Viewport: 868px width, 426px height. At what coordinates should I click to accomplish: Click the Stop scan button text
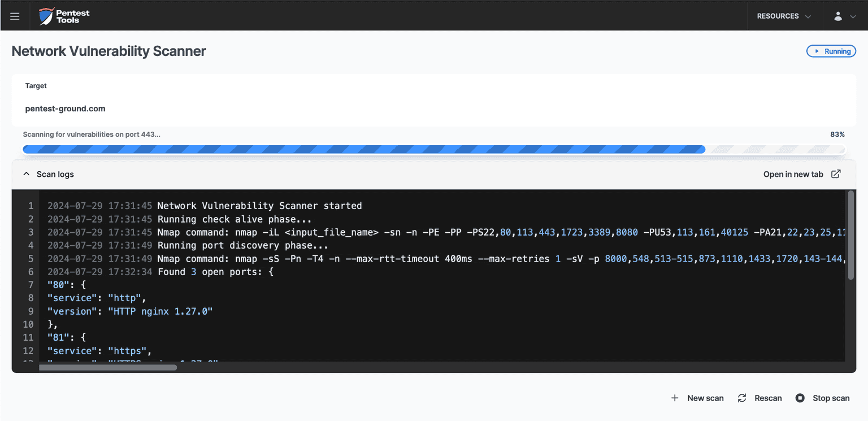831,398
